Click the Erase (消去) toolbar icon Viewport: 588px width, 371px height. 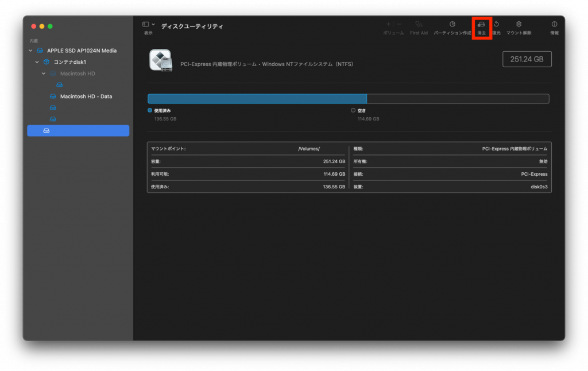(481, 24)
